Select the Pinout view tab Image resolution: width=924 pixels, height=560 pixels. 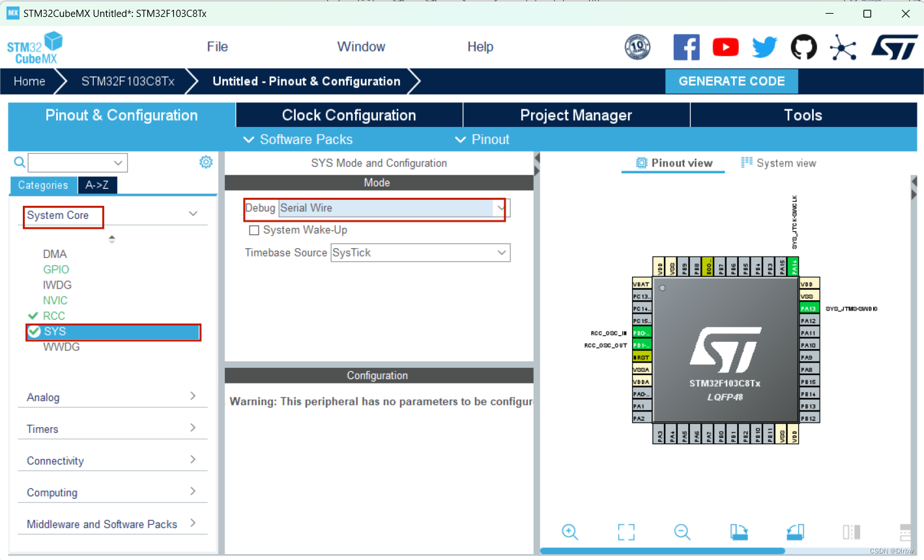674,163
